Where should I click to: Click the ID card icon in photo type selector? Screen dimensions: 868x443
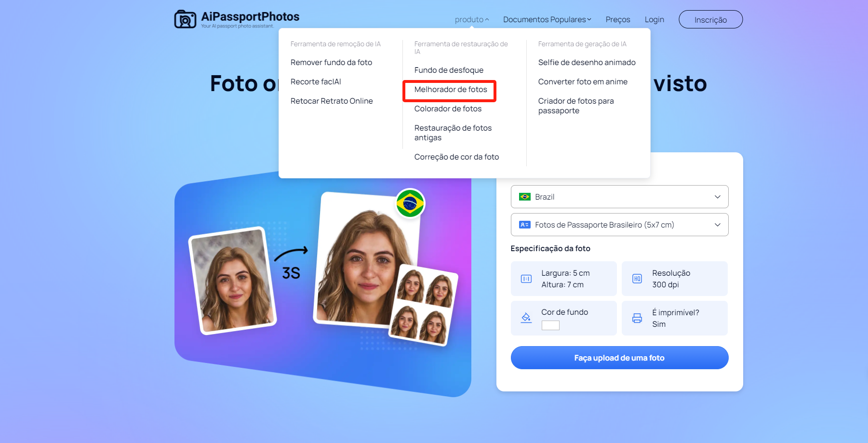[x=524, y=225]
